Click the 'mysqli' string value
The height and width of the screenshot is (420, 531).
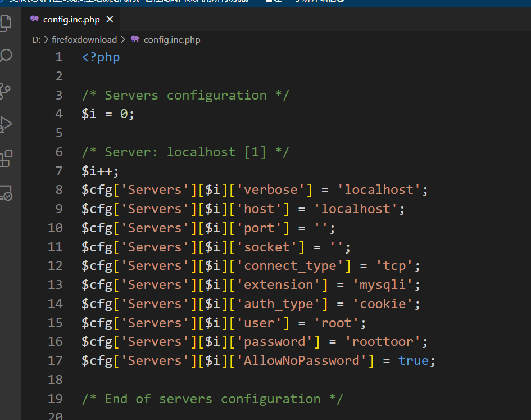click(x=383, y=284)
